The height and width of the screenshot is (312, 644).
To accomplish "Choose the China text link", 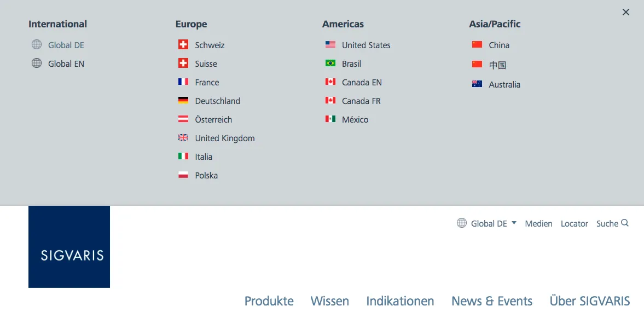I will [x=499, y=45].
